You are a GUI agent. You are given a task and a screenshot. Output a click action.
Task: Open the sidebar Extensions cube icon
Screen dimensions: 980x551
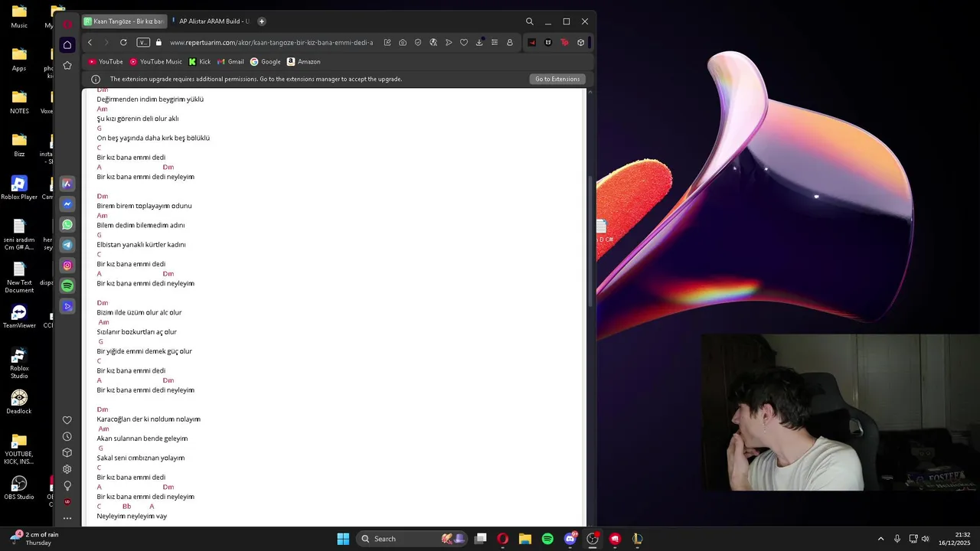point(67,453)
